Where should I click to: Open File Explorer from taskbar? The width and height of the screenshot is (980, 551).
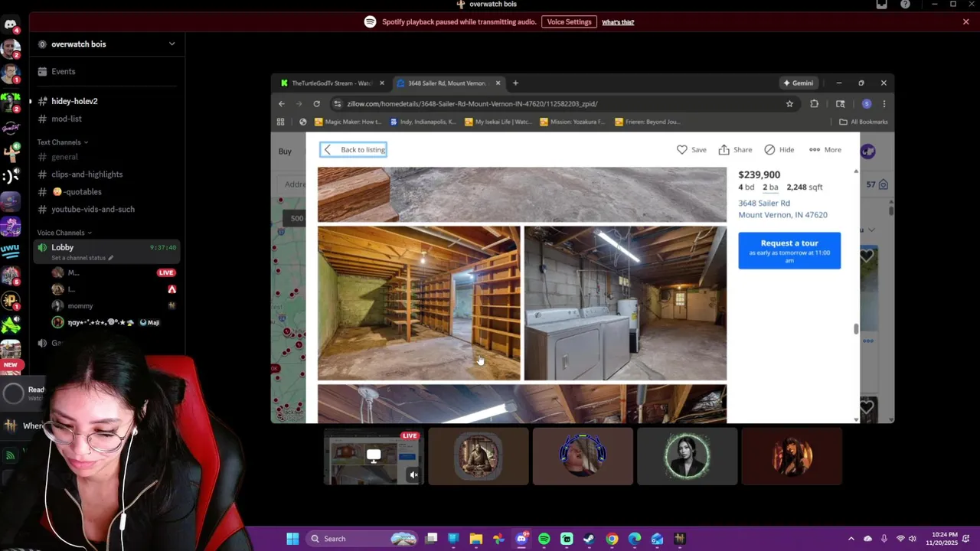476,539
